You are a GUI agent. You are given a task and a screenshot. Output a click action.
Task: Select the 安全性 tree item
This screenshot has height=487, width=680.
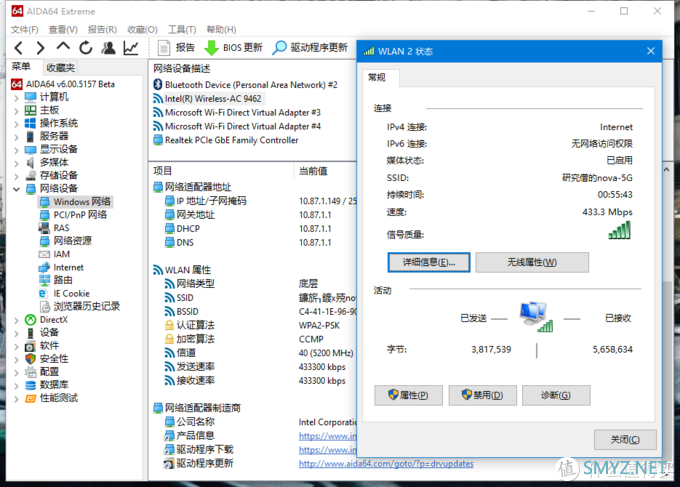coord(47,359)
